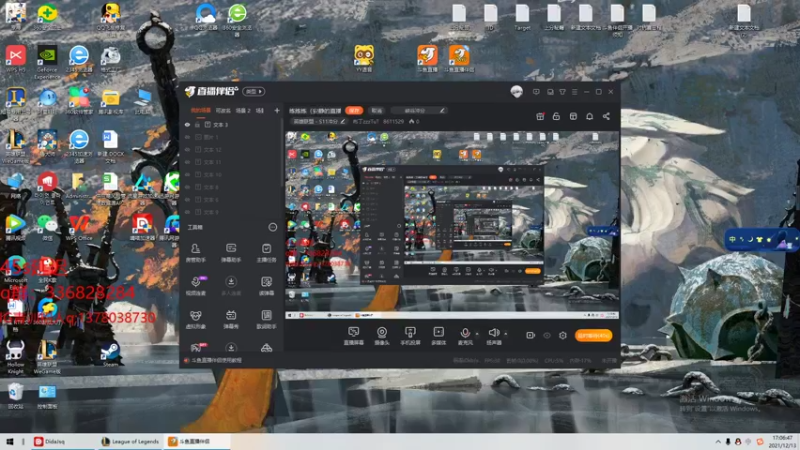The height and width of the screenshot is (450, 800).
Task: Add 手机投屏 phone casting source
Action: (410, 336)
